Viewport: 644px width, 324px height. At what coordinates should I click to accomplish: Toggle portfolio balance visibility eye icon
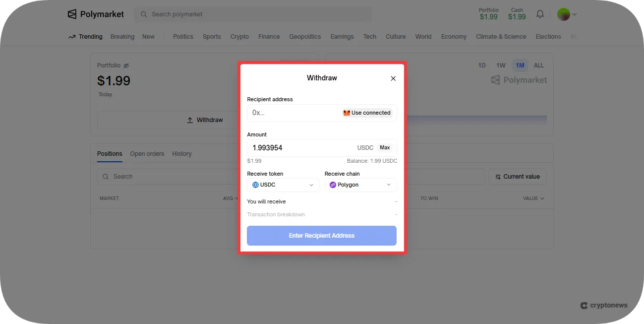pyautogui.click(x=126, y=65)
